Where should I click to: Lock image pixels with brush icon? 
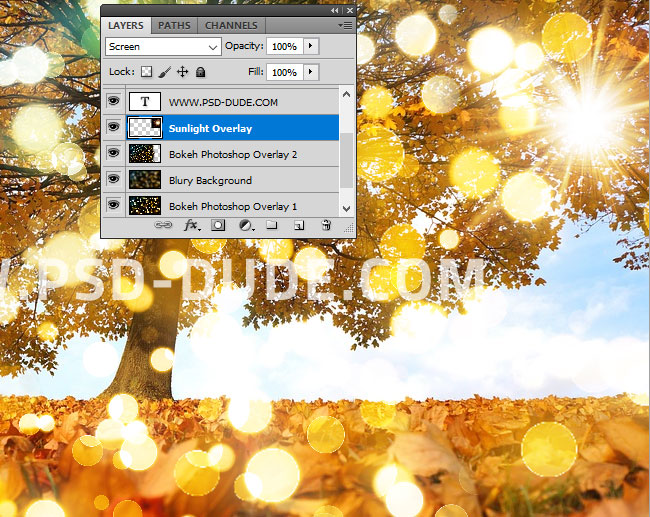pos(165,72)
